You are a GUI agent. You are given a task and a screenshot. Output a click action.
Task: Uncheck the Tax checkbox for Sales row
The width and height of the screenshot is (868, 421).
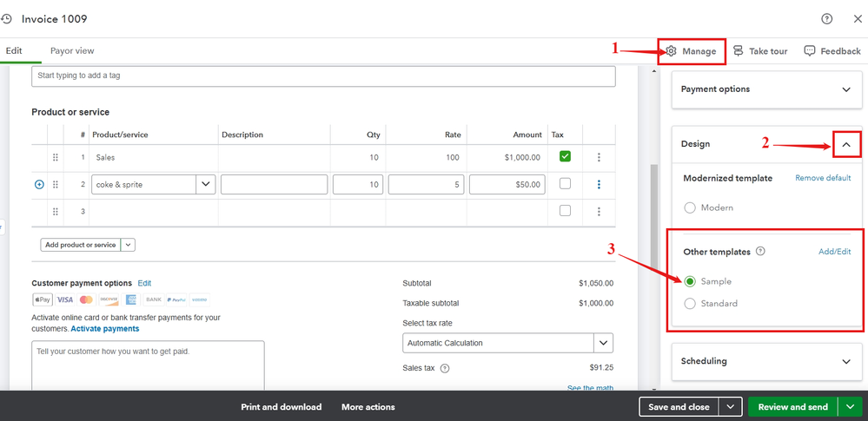click(565, 156)
